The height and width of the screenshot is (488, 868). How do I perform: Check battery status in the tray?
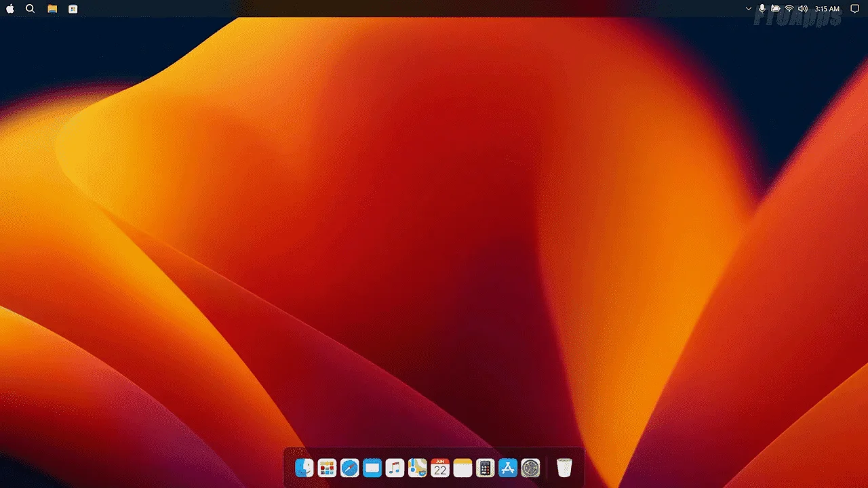[x=776, y=9]
